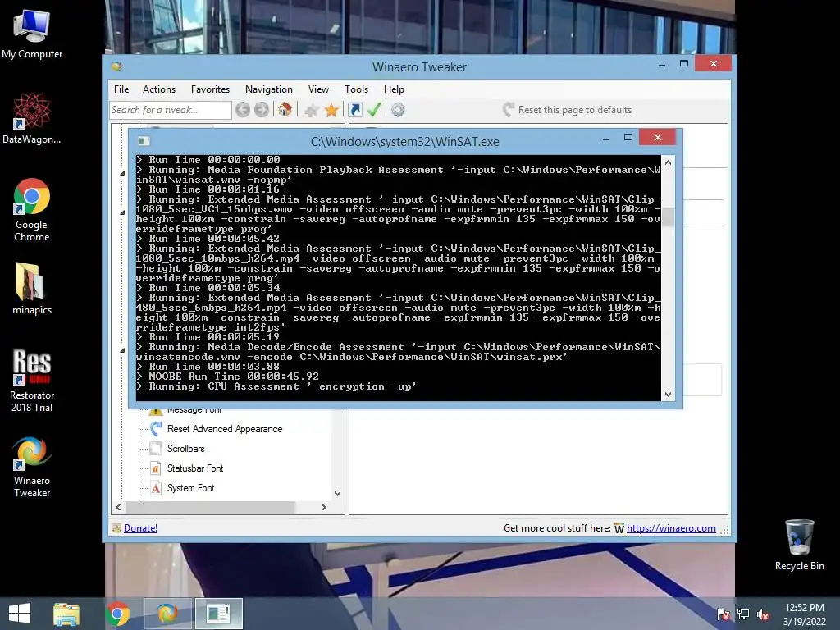The width and height of the screenshot is (840, 630).
Task: Click the tree vertical scrollbar down arrow
Action: pos(337,493)
